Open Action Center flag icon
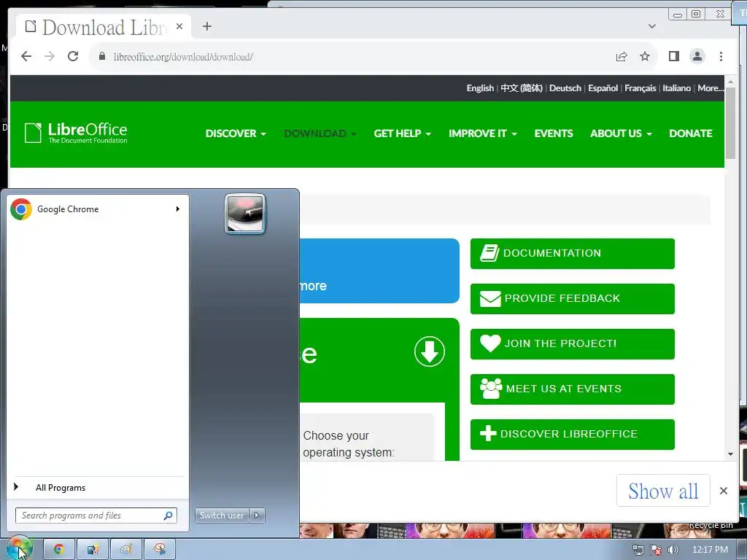This screenshot has width=747, height=560. (x=656, y=550)
